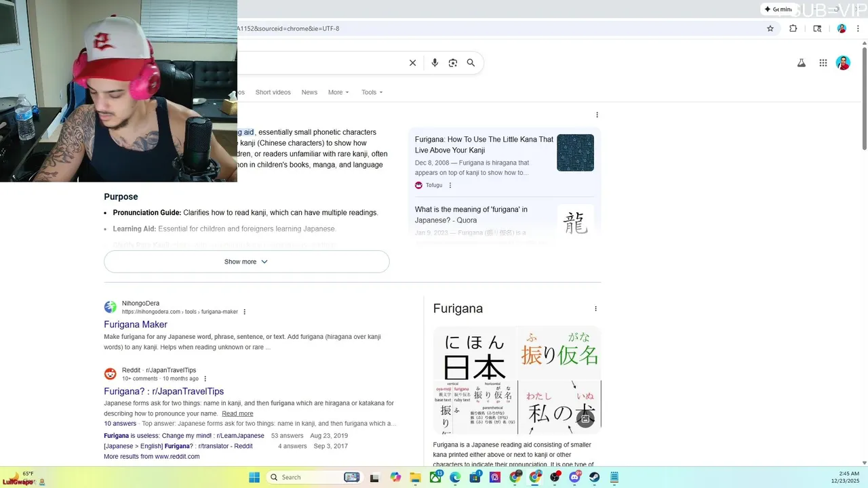
Task: Open the '10 answers' Reddit link
Action: pos(120,424)
